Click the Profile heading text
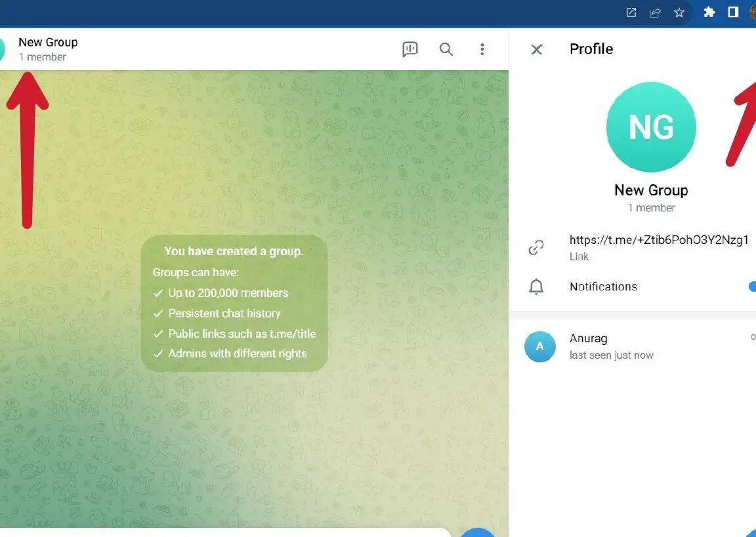 tap(591, 49)
